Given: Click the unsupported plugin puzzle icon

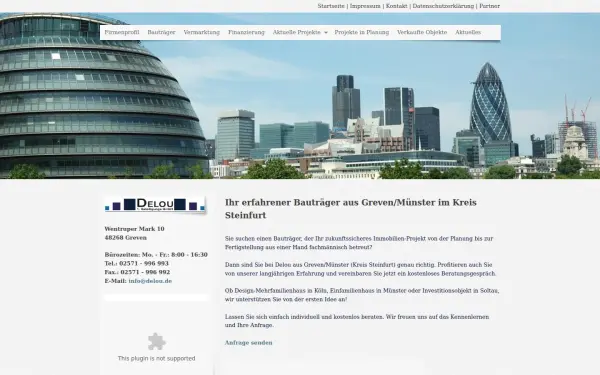Looking at the screenshot, I should click(157, 342).
